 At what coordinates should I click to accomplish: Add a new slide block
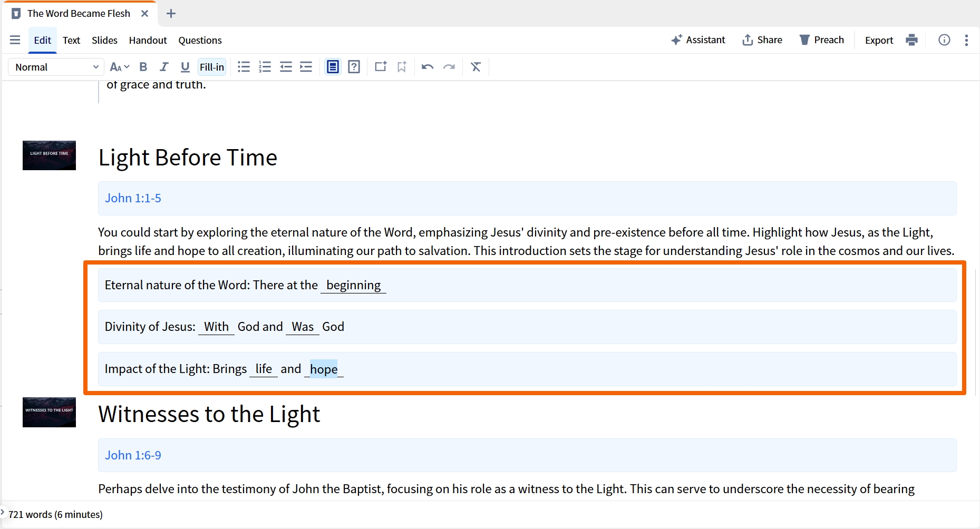click(x=381, y=66)
